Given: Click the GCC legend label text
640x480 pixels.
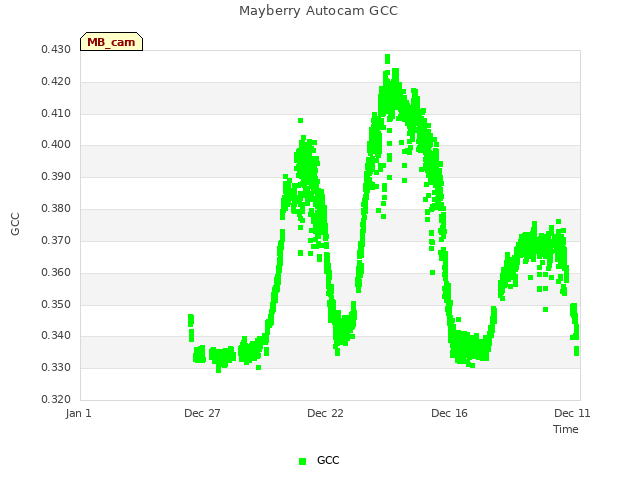Looking at the screenshot, I should (x=328, y=460).
